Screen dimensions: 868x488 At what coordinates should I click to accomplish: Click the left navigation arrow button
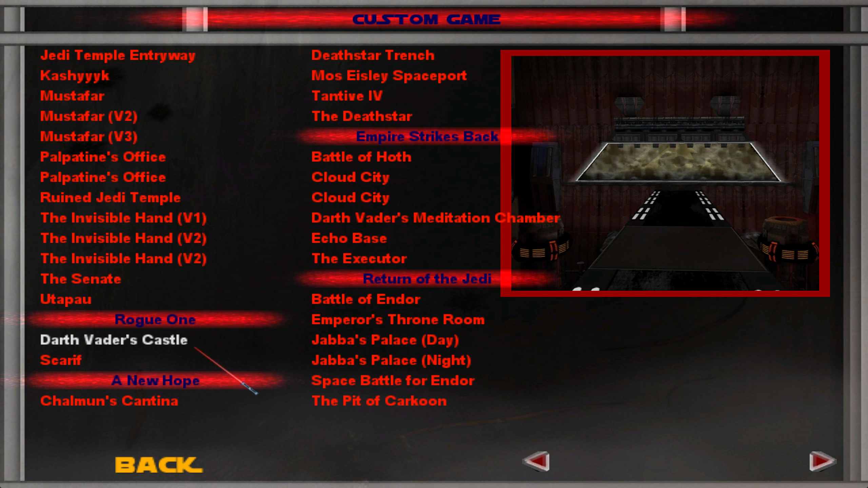(x=536, y=461)
